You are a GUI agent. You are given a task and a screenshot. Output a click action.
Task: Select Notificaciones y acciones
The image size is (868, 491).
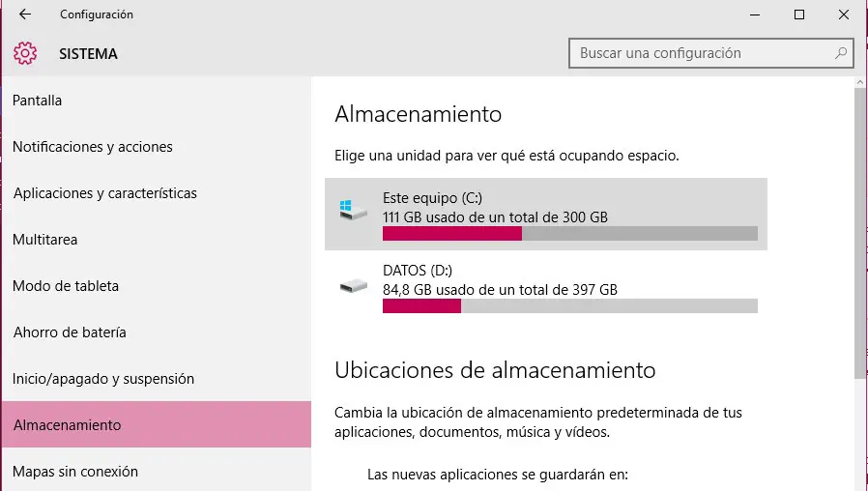click(93, 147)
